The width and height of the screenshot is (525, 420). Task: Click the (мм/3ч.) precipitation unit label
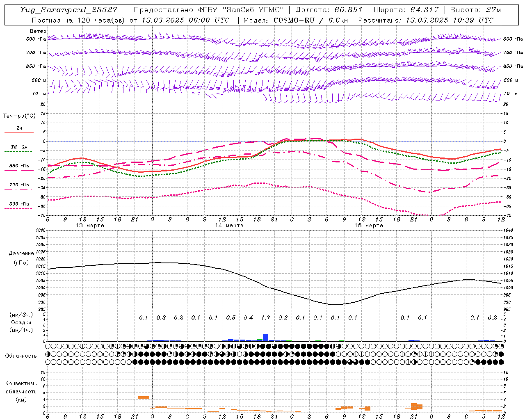pyautogui.click(x=21, y=315)
